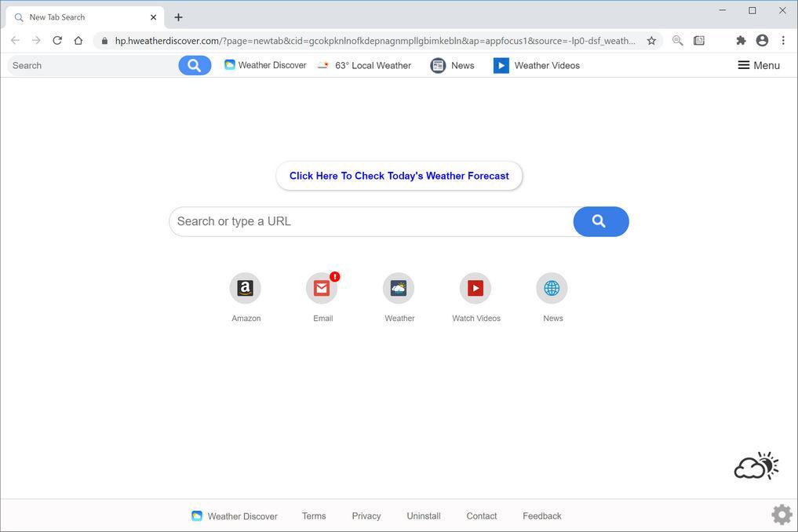798x532 pixels.
Task: Click the large blue search magnifier button
Action: click(x=601, y=221)
